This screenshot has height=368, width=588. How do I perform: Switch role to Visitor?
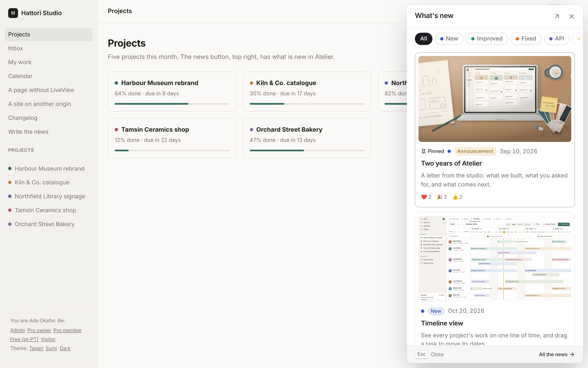pyautogui.click(x=48, y=339)
